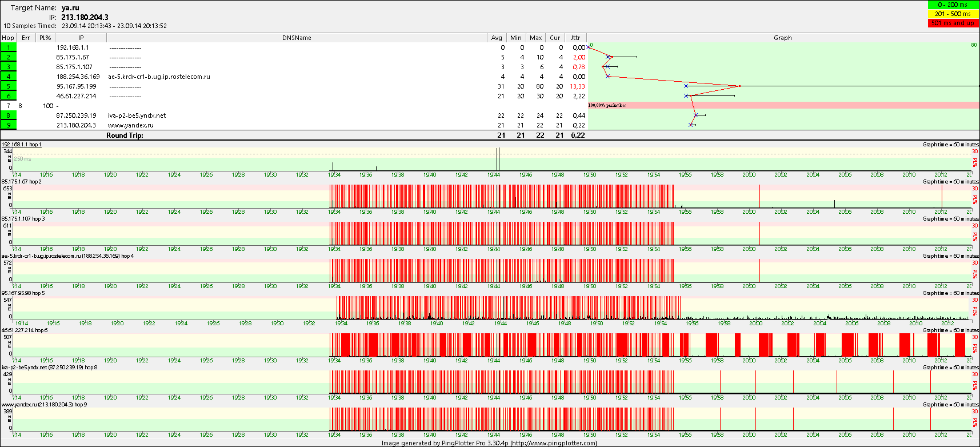Click the 95.167.95.98 hop 5 graph title
This screenshot has width=980, height=447.
23,293
